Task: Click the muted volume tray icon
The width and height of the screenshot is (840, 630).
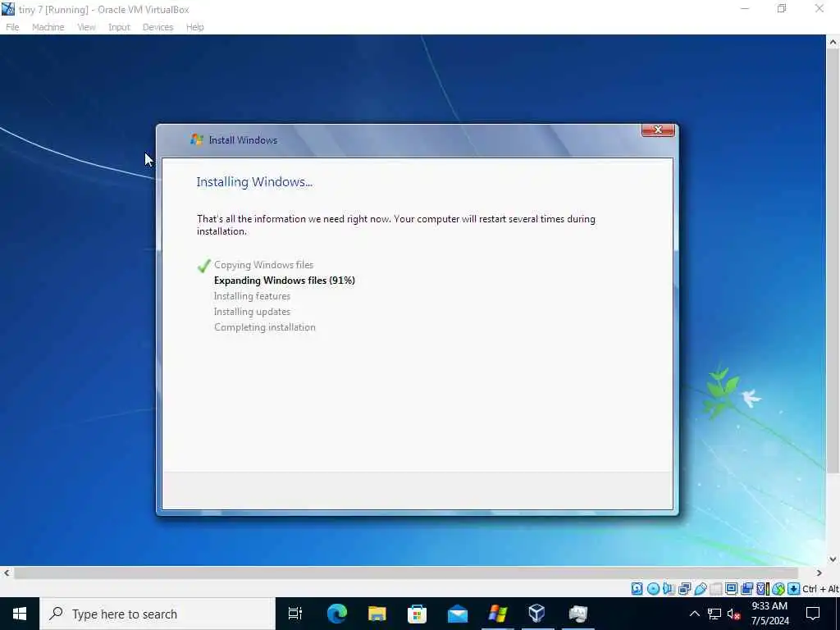Action: pyautogui.click(x=733, y=614)
